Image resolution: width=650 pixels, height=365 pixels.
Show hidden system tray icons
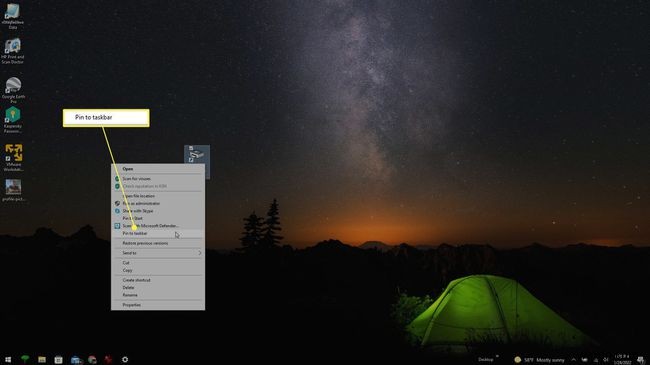[574, 360]
